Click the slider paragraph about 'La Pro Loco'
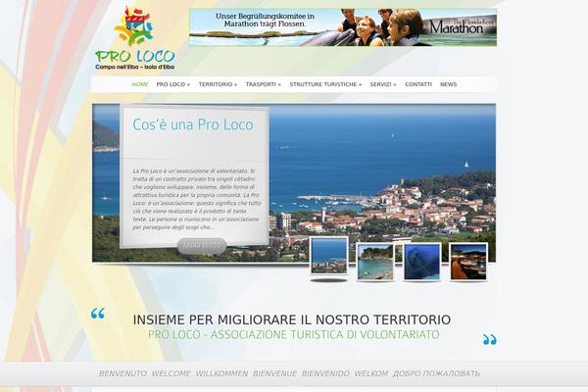588x392 pixels. 197,199
